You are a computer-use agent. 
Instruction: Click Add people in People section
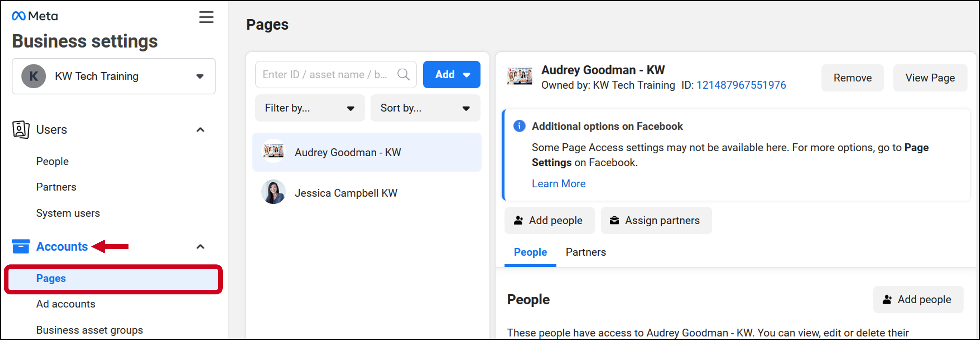point(918,299)
